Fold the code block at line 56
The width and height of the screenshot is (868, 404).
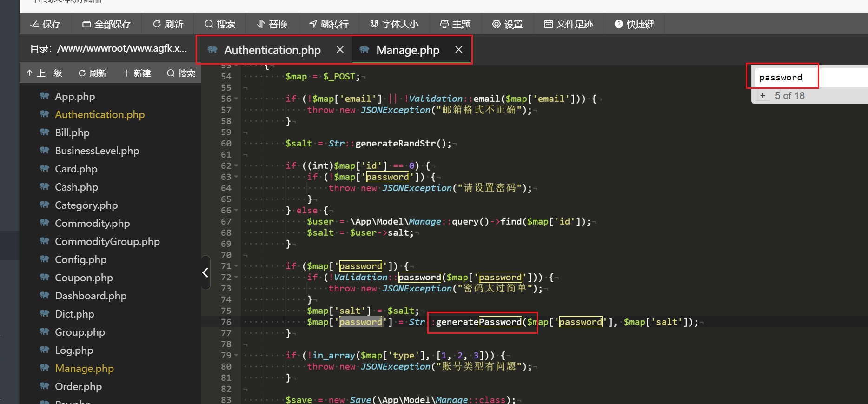coord(236,99)
